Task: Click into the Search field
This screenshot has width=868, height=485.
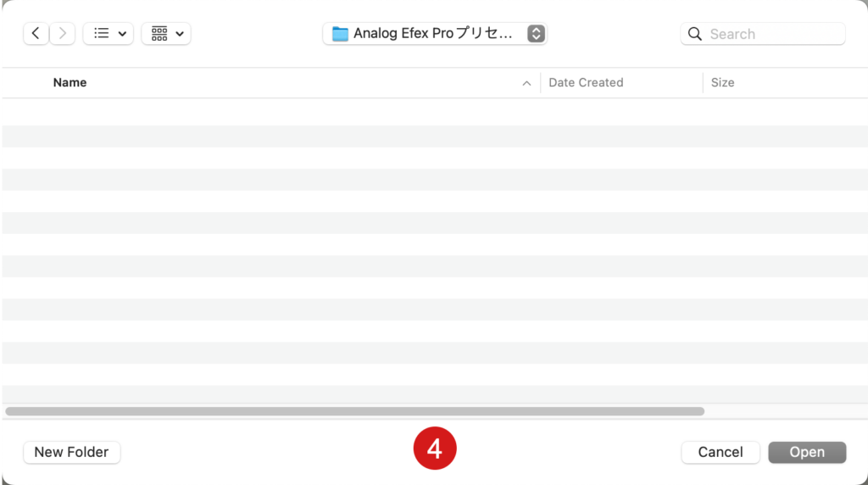Action: click(x=763, y=34)
